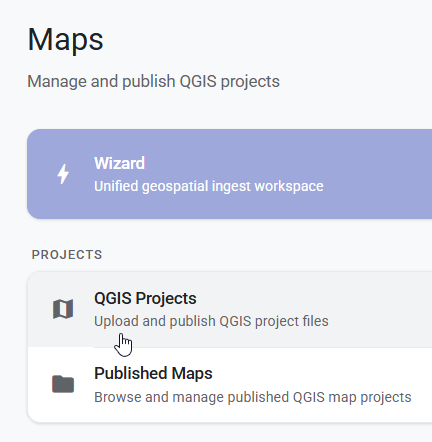The height and width of the screenshot is (442, 432).
Task: Click 'Upload and publish QGIS project files' text
Action: coord(211,321)
